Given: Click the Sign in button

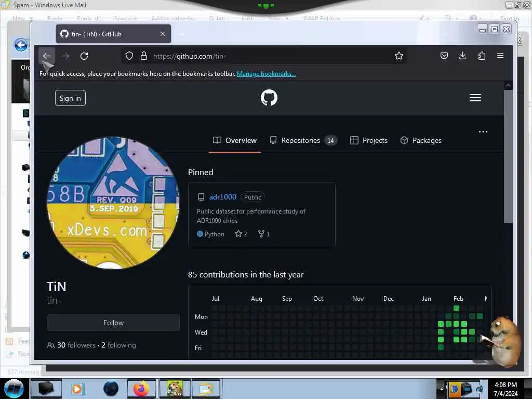Looking at the screenshot, I should (70, 98).
